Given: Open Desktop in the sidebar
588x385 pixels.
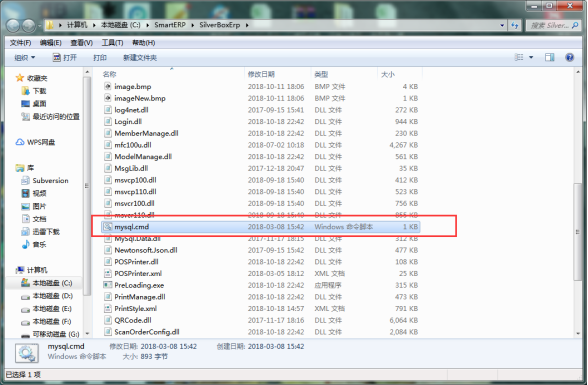Looking at the screenshot, I should [x=34, y=103].
